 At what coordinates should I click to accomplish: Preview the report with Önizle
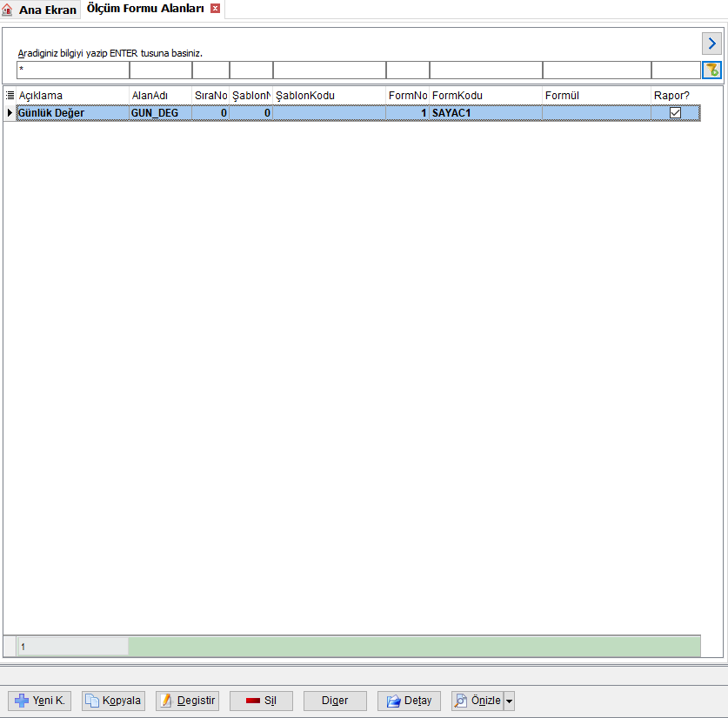478,701
